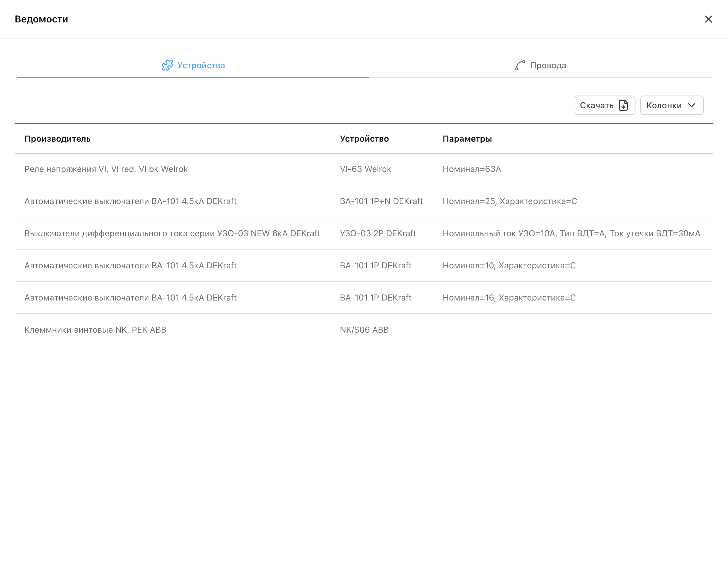Click Номинал=10, Характеристика=C cell
Screen dimensions: 728x571
click(509, 265)
